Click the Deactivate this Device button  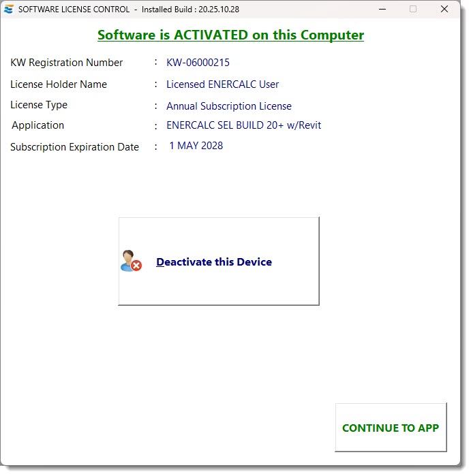219,261
